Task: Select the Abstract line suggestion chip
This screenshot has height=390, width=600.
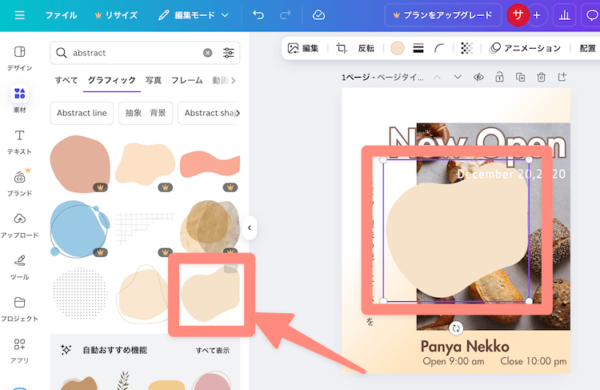Action: (82, 113)
